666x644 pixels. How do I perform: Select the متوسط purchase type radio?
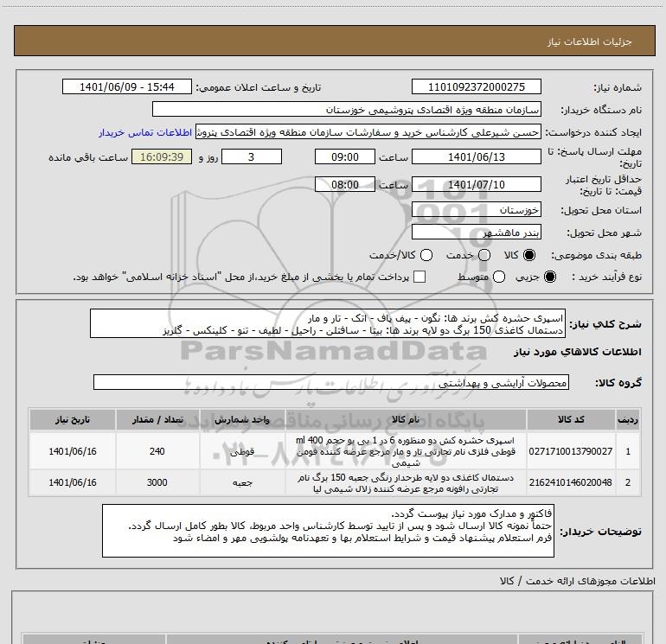pos(499,277)
